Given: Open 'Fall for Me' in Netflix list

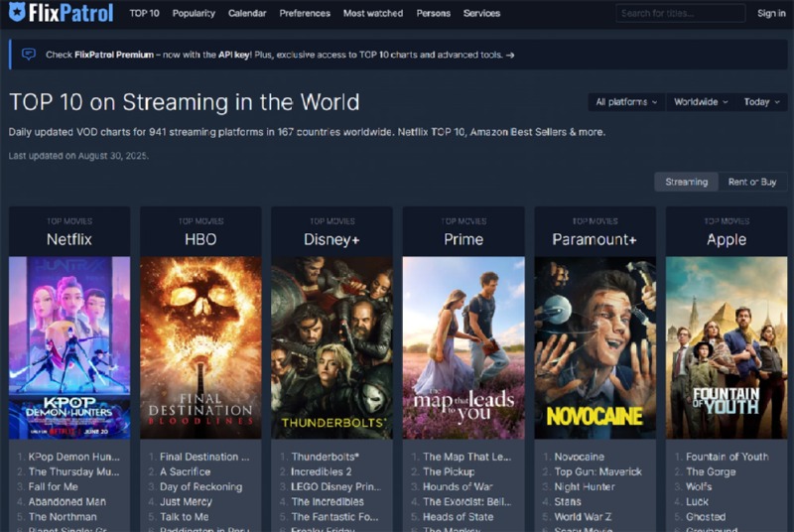Looking at the screenshot, I should tap(54, 487).
